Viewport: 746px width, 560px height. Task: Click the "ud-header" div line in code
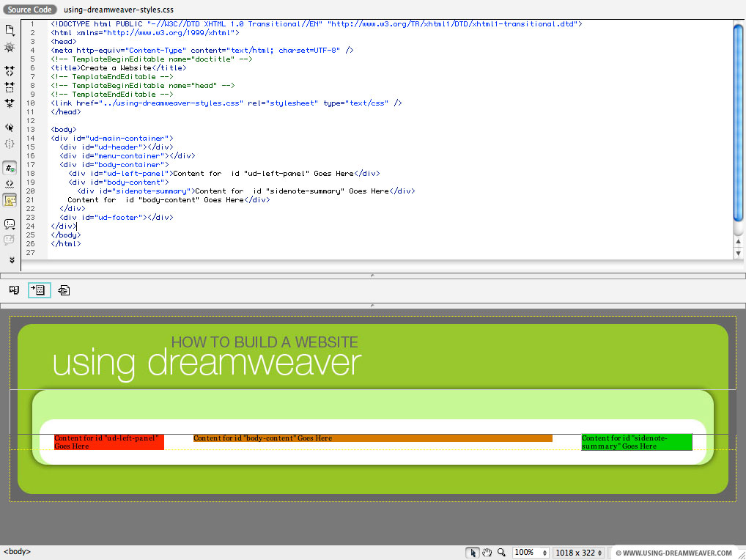click(x=117, y=147)
